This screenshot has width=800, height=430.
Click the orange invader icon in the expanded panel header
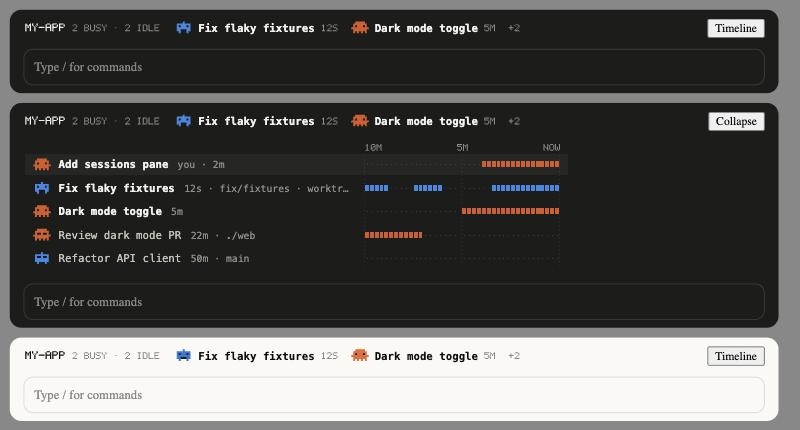360,121
